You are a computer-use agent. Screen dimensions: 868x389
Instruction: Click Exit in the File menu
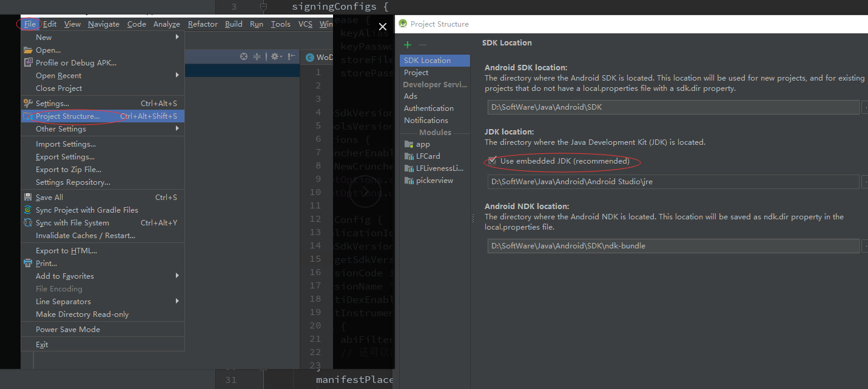pos(103,344)
